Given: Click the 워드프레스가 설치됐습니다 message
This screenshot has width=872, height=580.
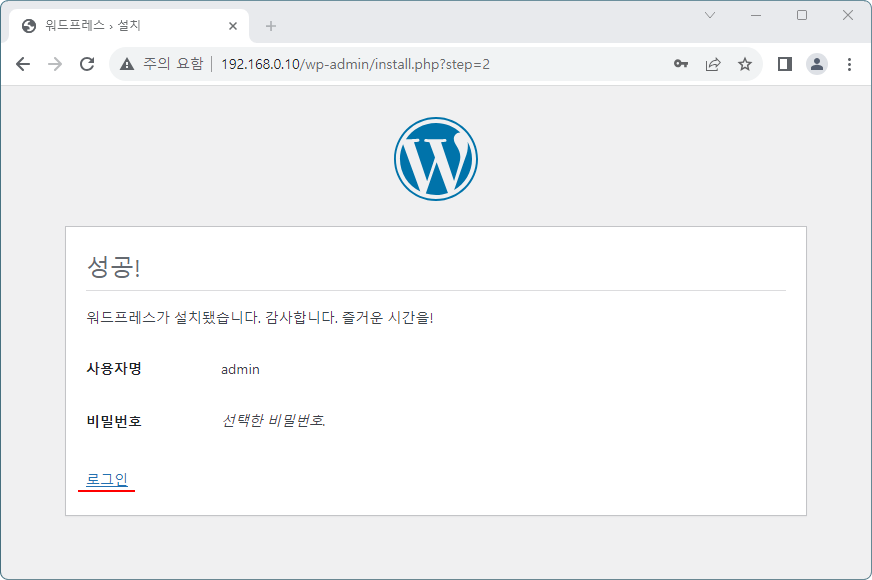Looking at the screenshot, I should [x=260, y=318].
